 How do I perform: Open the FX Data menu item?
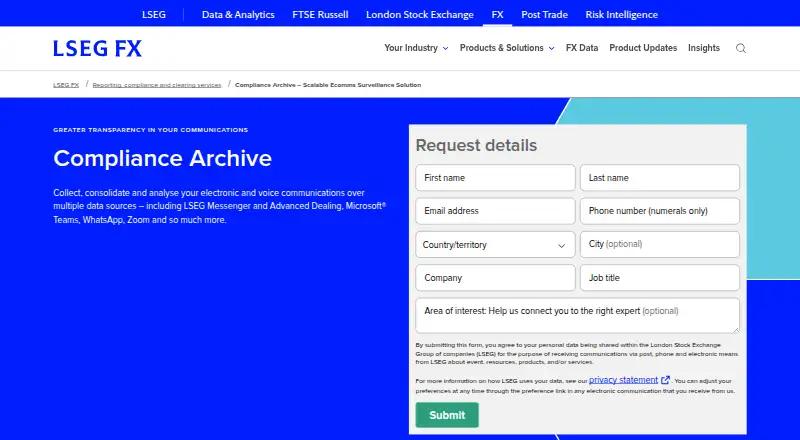pyautogui.click(x=582, y=48)
